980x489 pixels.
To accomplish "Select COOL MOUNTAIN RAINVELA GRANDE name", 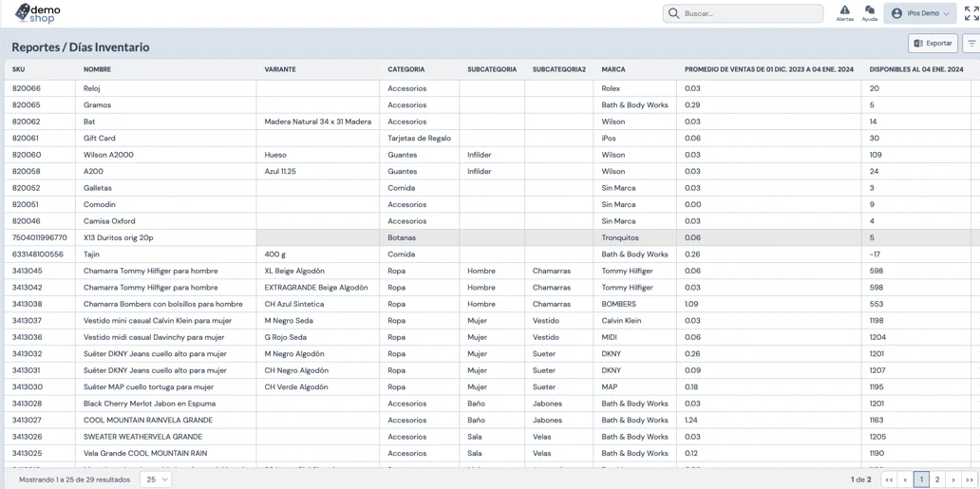I will 148,420.
